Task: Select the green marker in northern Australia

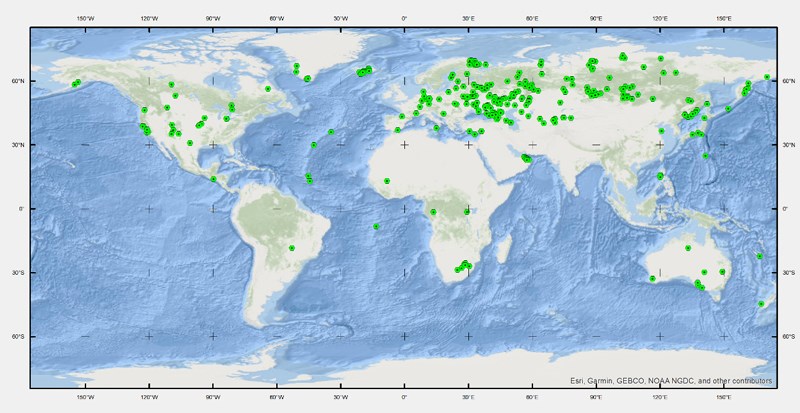Action: 687,247
